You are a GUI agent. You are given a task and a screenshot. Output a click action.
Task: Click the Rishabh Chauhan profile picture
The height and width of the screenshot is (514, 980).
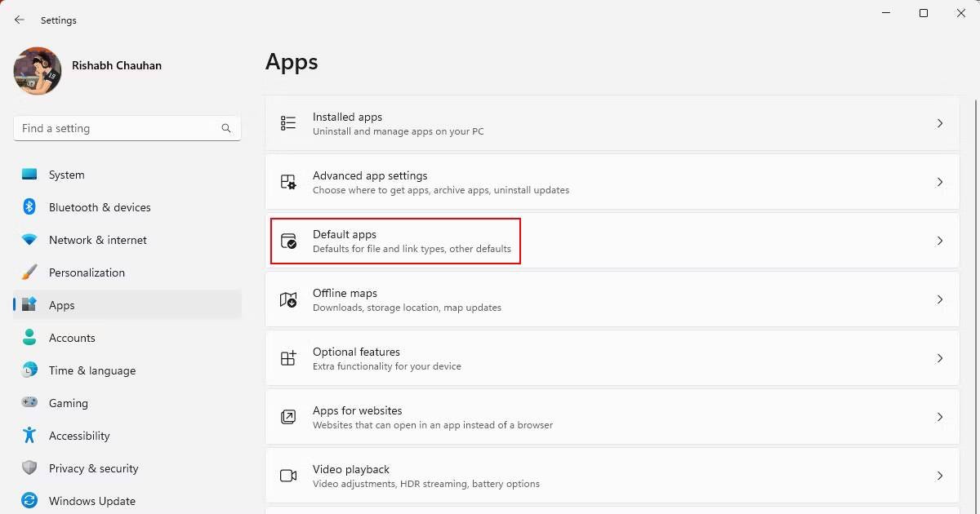coord(37,71)
